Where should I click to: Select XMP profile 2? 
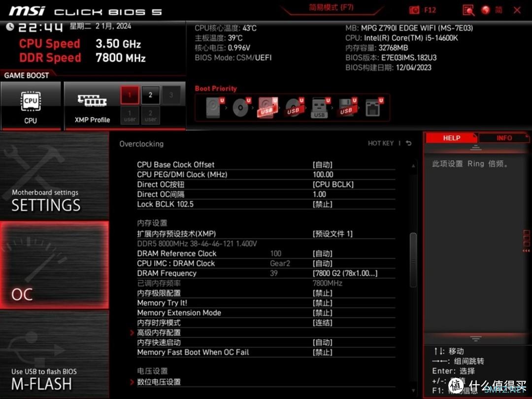tap(150, 95)
